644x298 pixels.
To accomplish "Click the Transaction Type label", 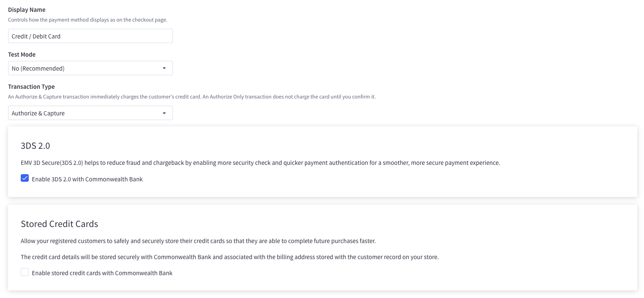I will (x=31, y=86).
